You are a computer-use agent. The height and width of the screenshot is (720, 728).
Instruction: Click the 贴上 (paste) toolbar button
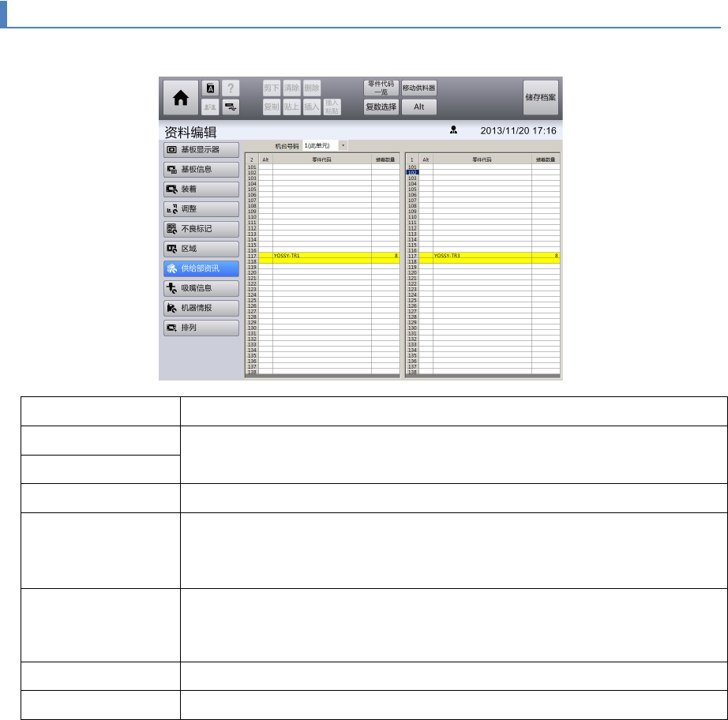click(291, 107)
